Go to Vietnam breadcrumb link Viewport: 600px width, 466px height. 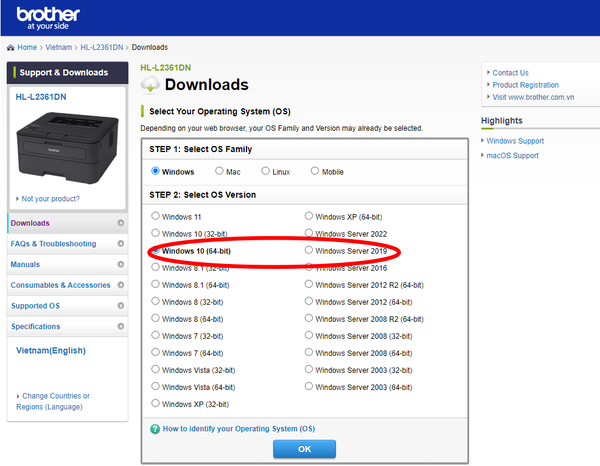pyautogui.click(x=59, y=47)
